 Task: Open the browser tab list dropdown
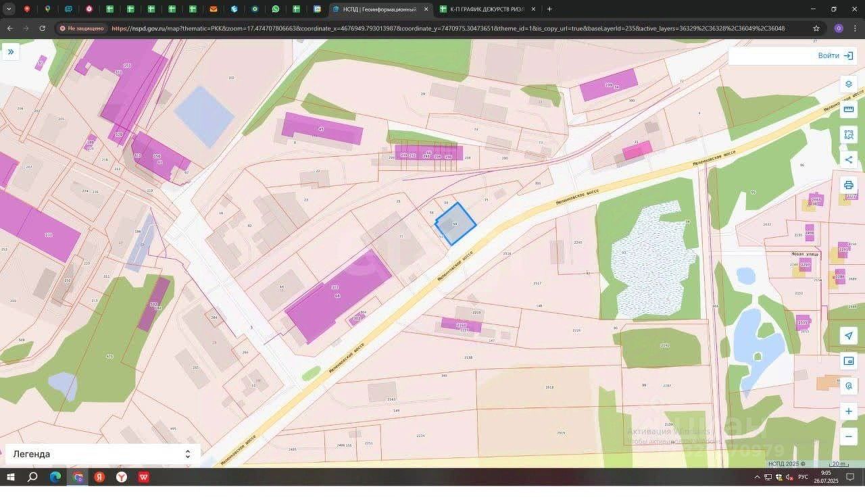[x=9, y=9]
